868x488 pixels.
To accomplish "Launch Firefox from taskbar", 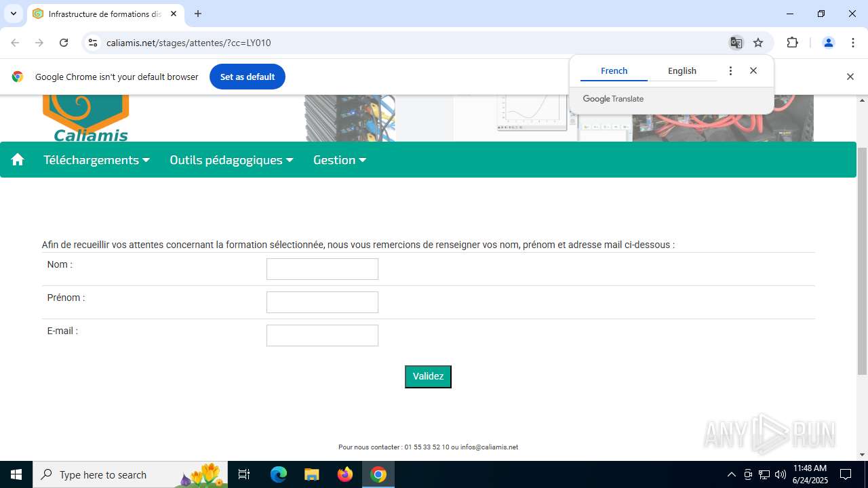I will tap(345, 474).
